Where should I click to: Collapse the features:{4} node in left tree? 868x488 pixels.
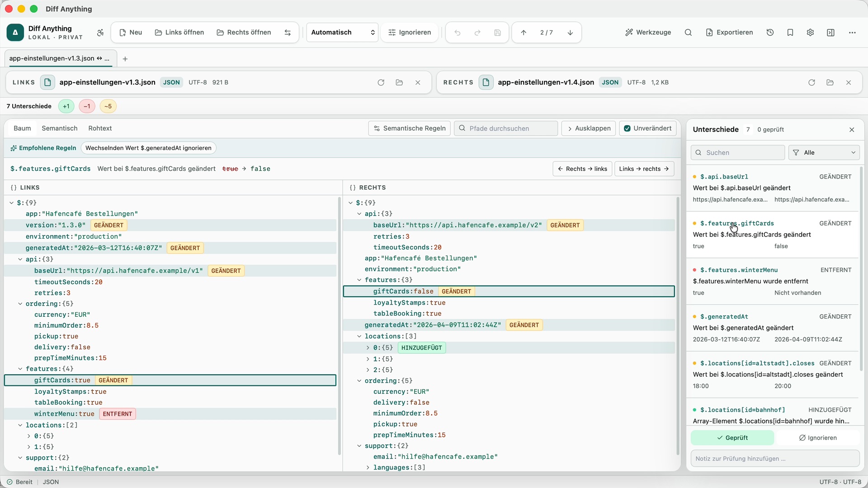[20, 369]
